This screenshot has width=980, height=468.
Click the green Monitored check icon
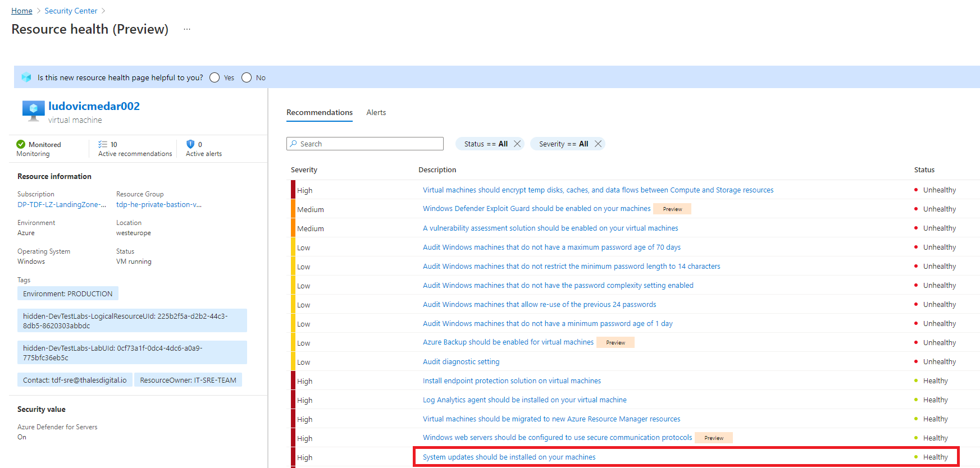click(21, 144)
